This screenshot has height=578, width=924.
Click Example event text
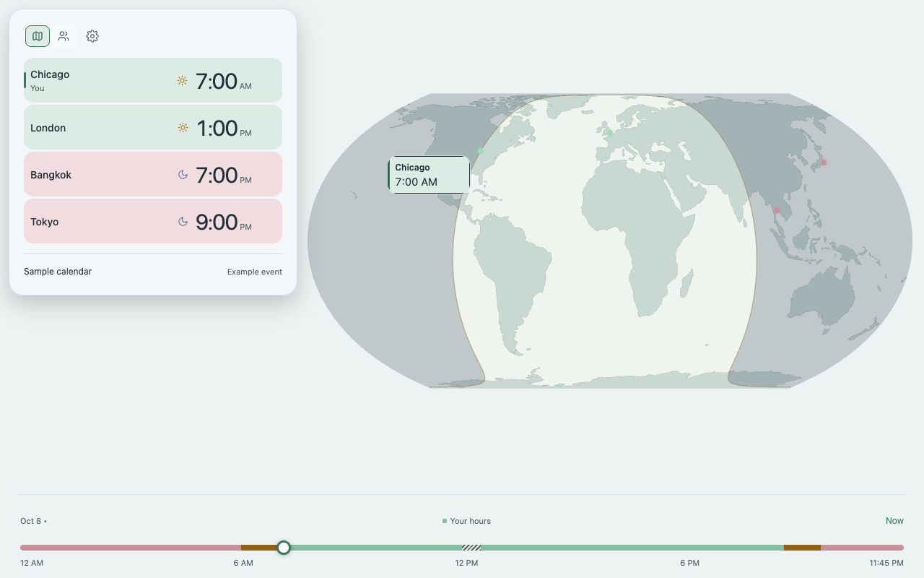[255, 272]
